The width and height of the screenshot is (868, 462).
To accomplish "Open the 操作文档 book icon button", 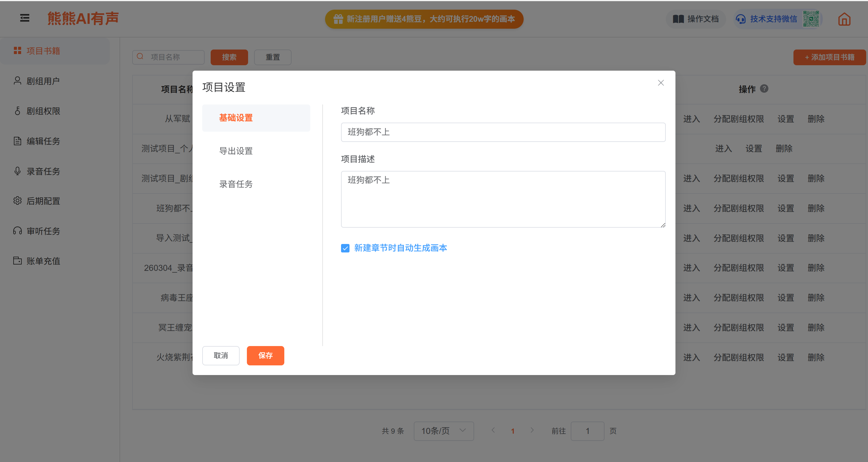I will [695, 19].
